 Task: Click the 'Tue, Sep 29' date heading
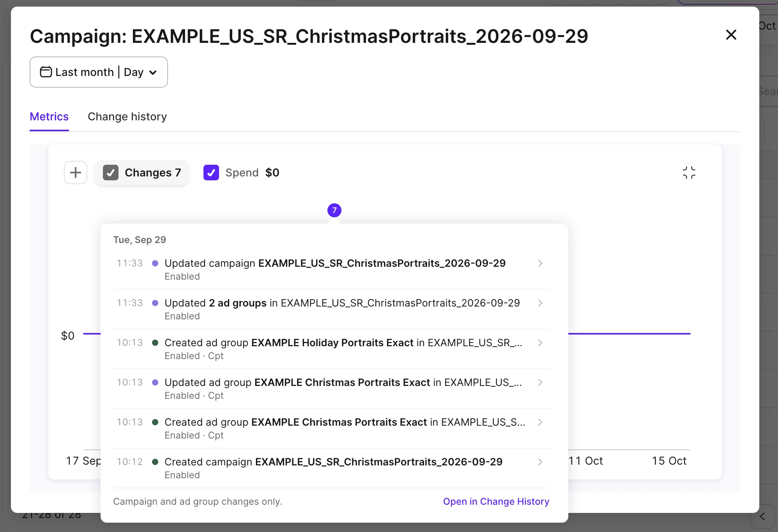tap(140, 240)
